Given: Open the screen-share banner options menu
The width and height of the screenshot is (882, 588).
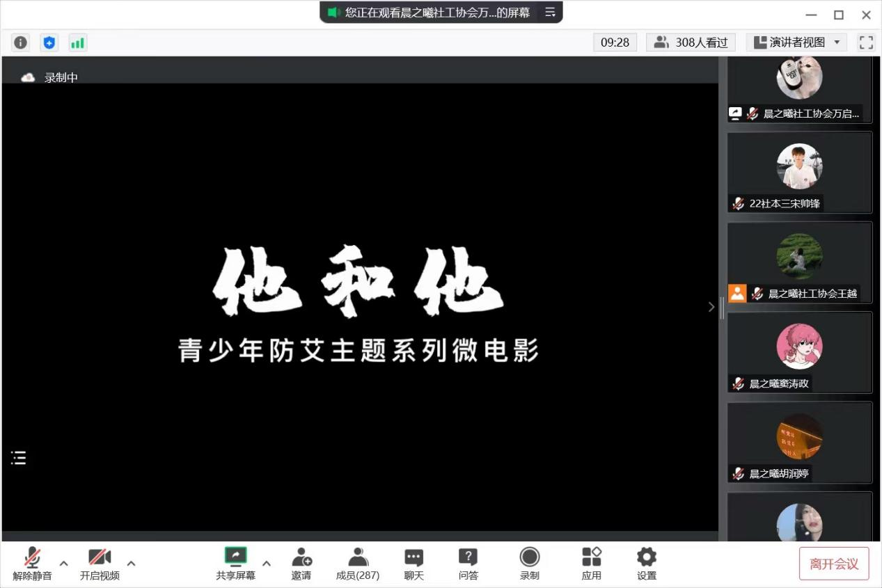Looking at the screenshot, I should point(550,13).
